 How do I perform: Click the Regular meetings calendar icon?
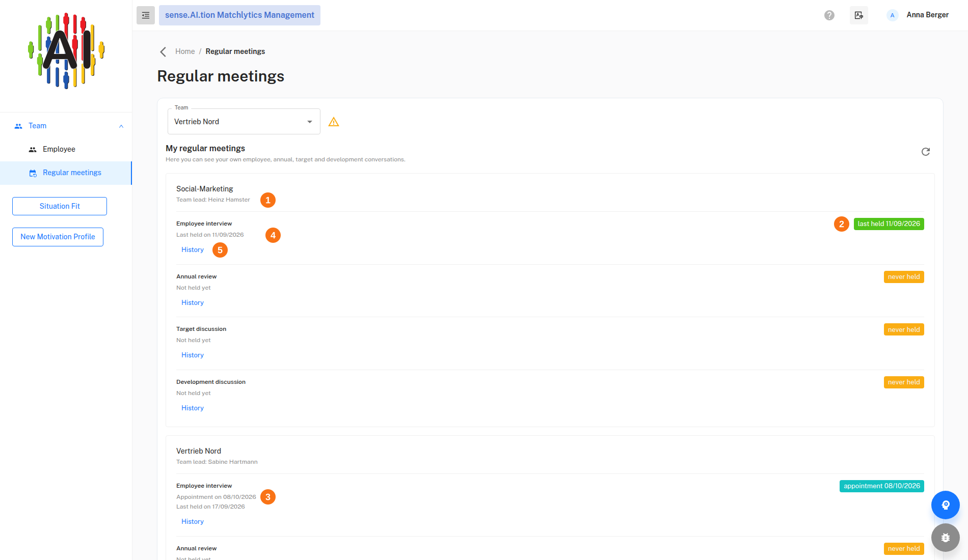[x=33, y=173]
